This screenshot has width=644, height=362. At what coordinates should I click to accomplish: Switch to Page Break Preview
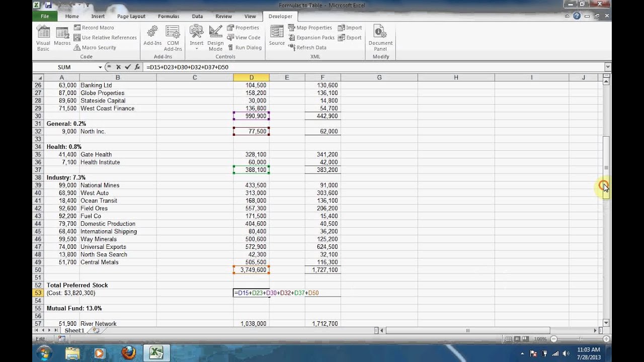[x=525, y=339]
